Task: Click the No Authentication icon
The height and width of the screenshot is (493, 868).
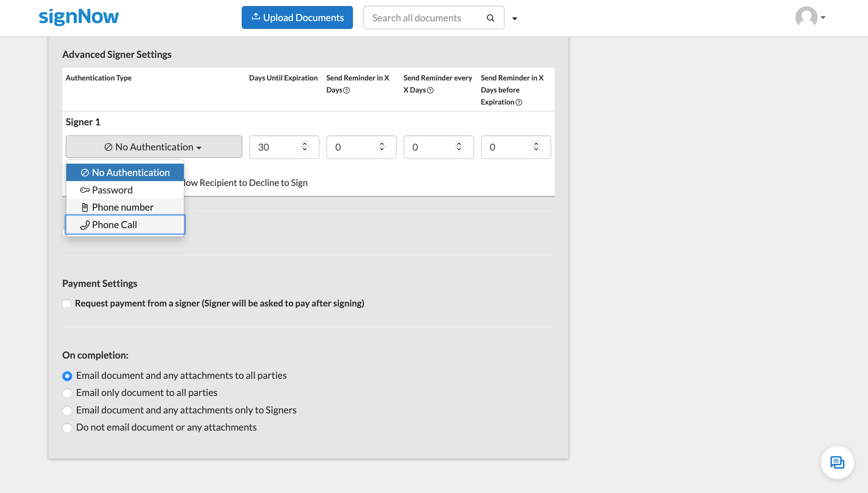Action: click(84, 172)
